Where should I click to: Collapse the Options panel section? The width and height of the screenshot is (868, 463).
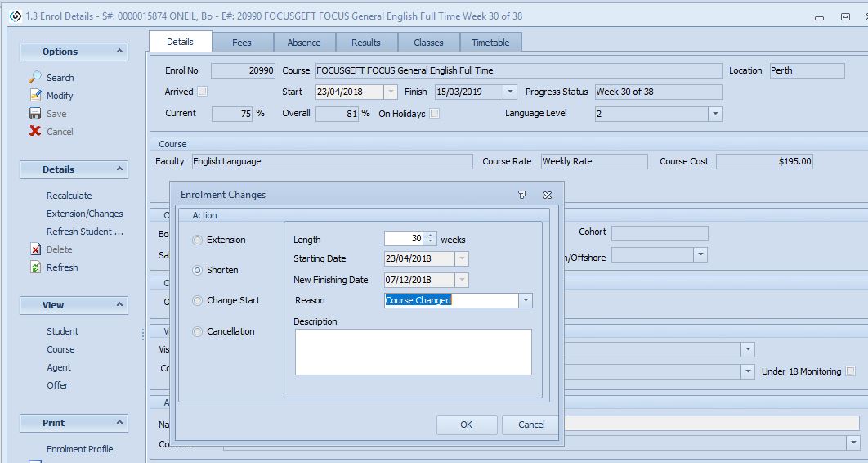[120, 51]
